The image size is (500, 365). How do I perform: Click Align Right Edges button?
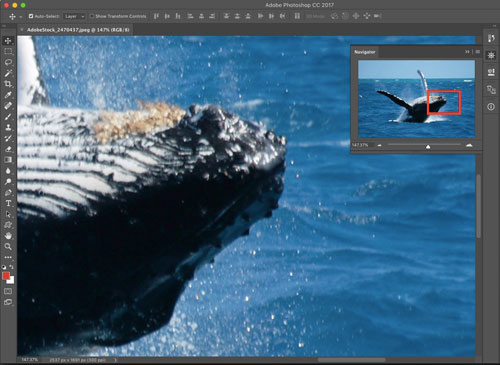click(x=212, y=16)
